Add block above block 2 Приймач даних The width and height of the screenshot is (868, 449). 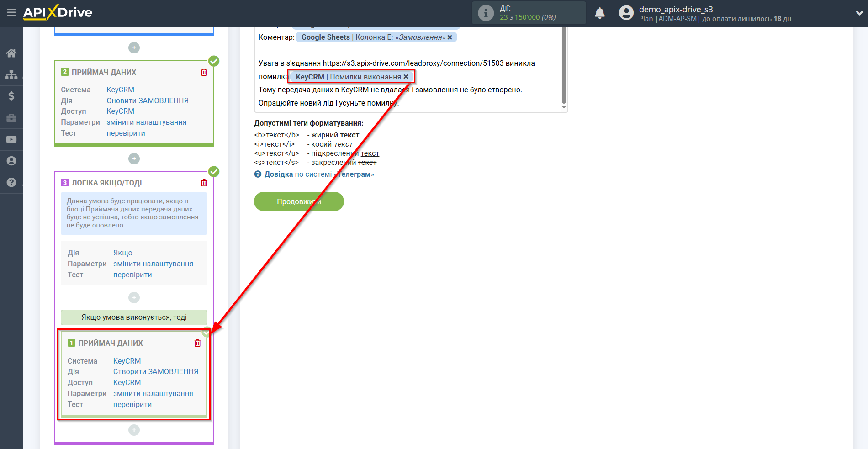(x=134, y=48)
